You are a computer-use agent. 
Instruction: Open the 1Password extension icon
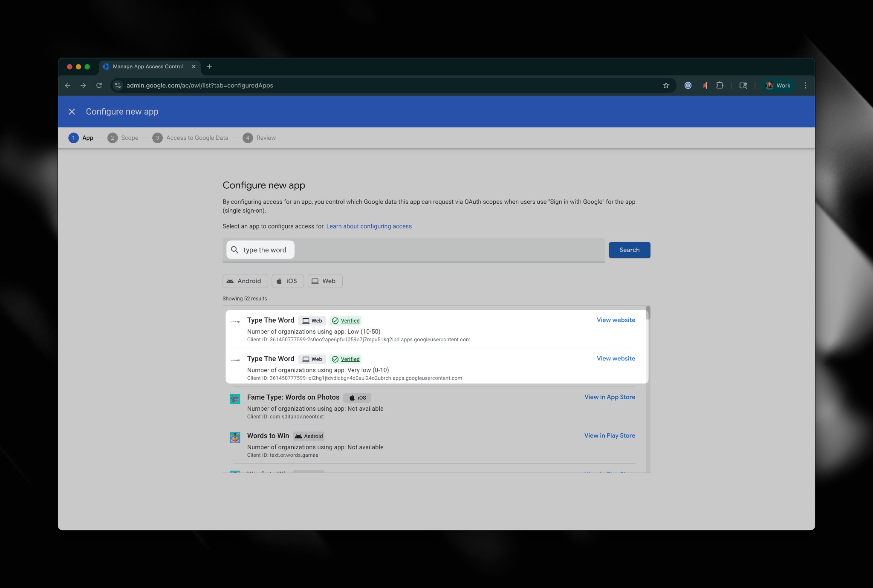688,86
